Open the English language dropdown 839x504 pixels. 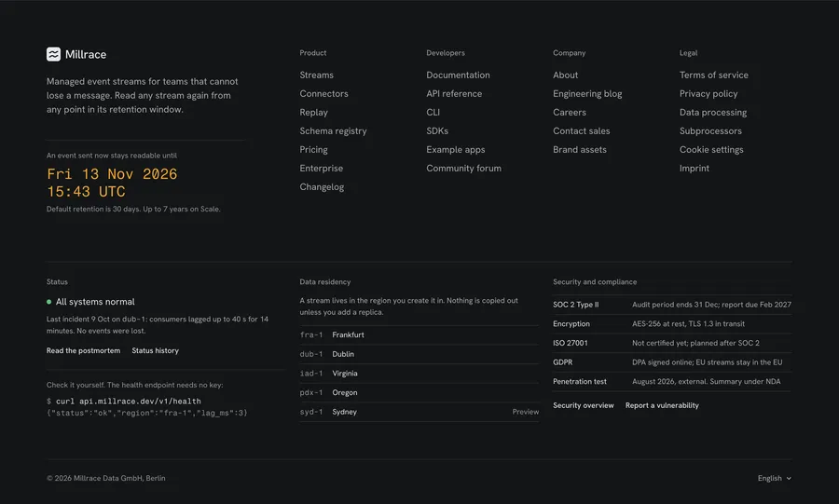775,478
